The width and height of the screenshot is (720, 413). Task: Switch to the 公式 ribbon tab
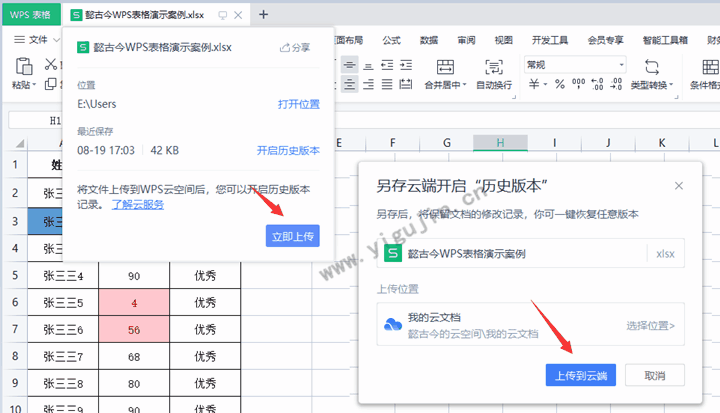coord(391,40)
